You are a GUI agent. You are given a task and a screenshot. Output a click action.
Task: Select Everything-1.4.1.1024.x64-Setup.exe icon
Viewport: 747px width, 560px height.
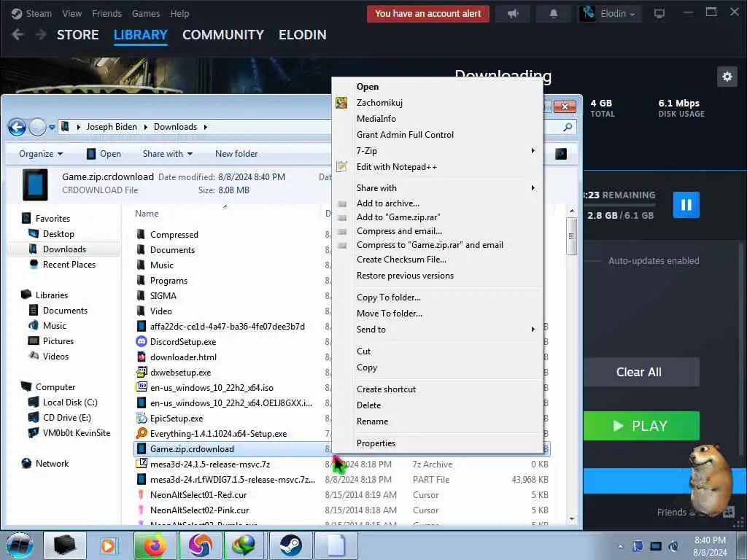(x=142, y=433)
